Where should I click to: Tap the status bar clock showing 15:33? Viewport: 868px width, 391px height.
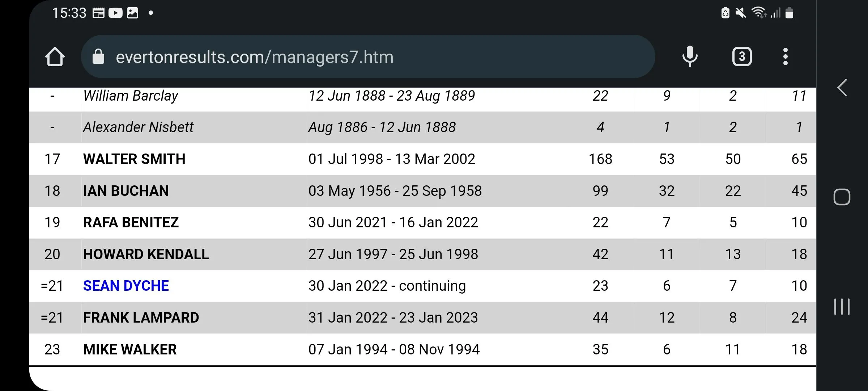pos(69,13)
